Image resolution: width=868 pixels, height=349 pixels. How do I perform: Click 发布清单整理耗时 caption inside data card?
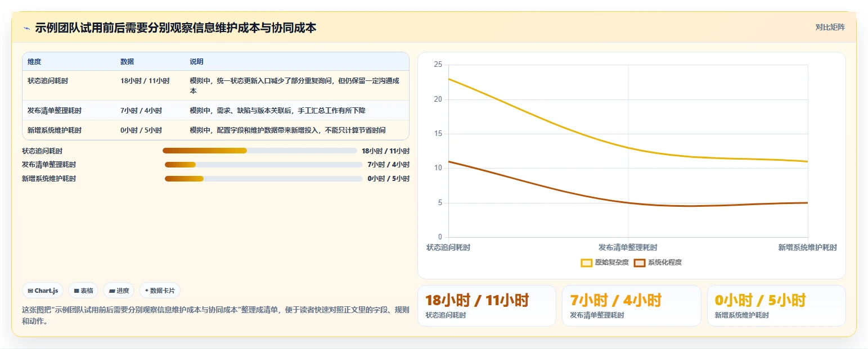tap(597, 315)
